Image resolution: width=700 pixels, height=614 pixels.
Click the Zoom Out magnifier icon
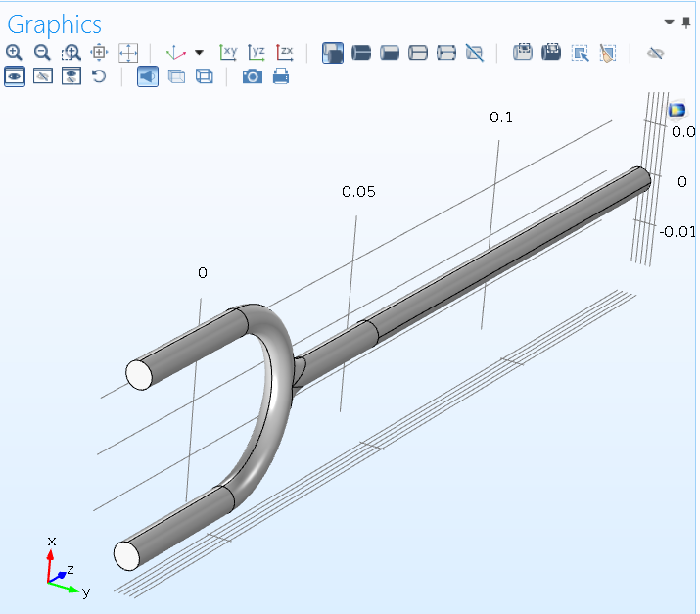pos(42,53)
